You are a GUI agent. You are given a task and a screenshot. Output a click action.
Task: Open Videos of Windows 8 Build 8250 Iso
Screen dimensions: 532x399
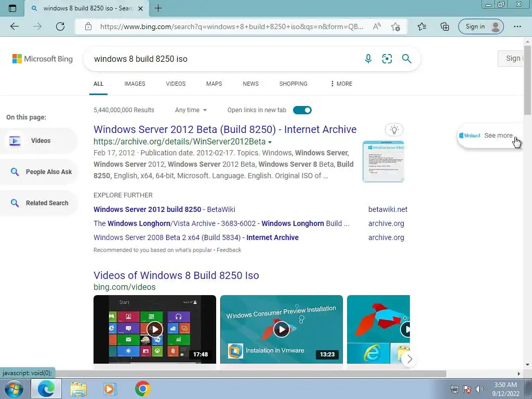176,275
